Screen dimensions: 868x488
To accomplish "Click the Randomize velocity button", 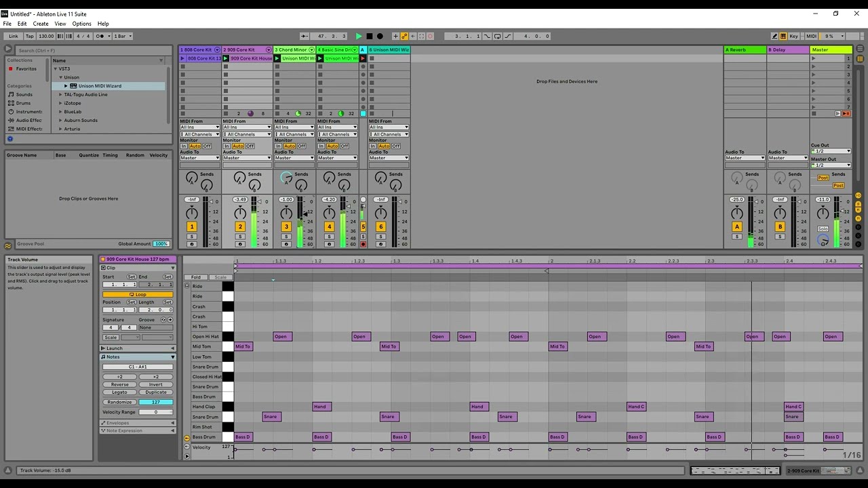I will tap(120, 403).
